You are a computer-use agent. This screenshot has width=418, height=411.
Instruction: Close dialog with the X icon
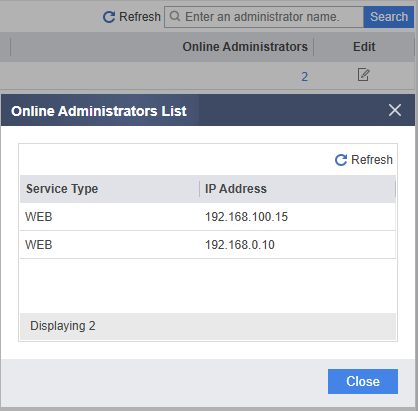pos(395,110)
